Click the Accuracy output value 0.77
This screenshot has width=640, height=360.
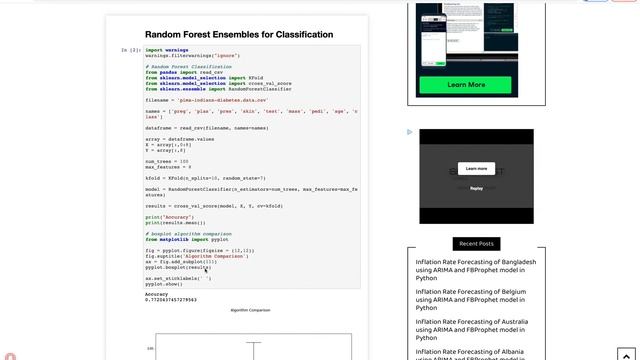coord(171,300)
